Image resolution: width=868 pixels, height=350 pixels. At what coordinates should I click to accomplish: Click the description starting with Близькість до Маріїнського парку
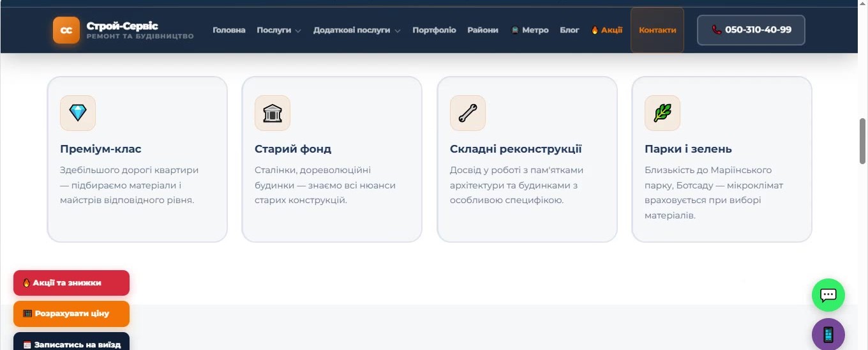tap(714, 193)
